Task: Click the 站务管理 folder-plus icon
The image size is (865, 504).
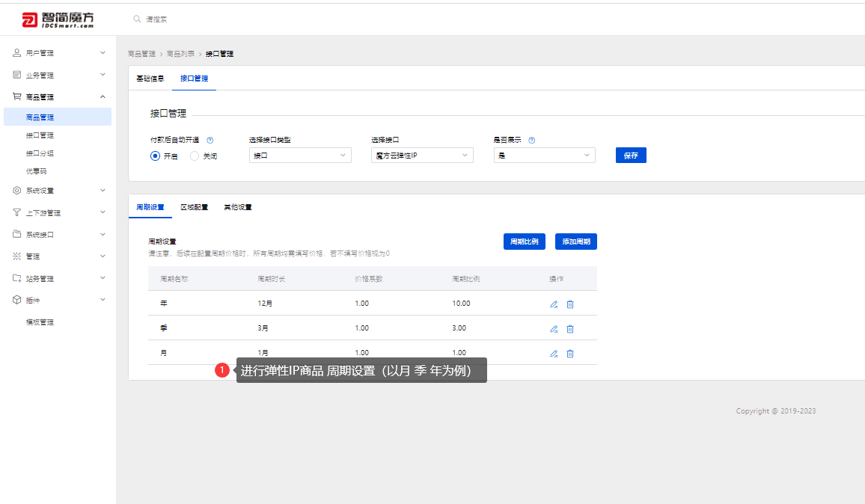Action: point(16,278)
